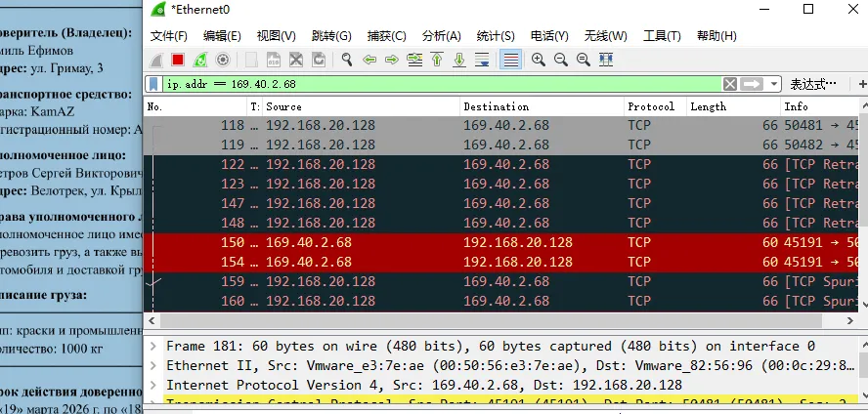Select packet 122 TCP Retransmission row
Screen dimensions: 868x414
[x=501, y=165]
